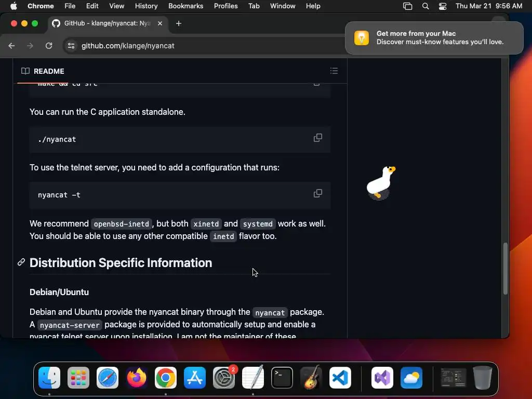
Task: Open the Bookmarks menu
Action: pyautogui.click(x=185, y=6)
